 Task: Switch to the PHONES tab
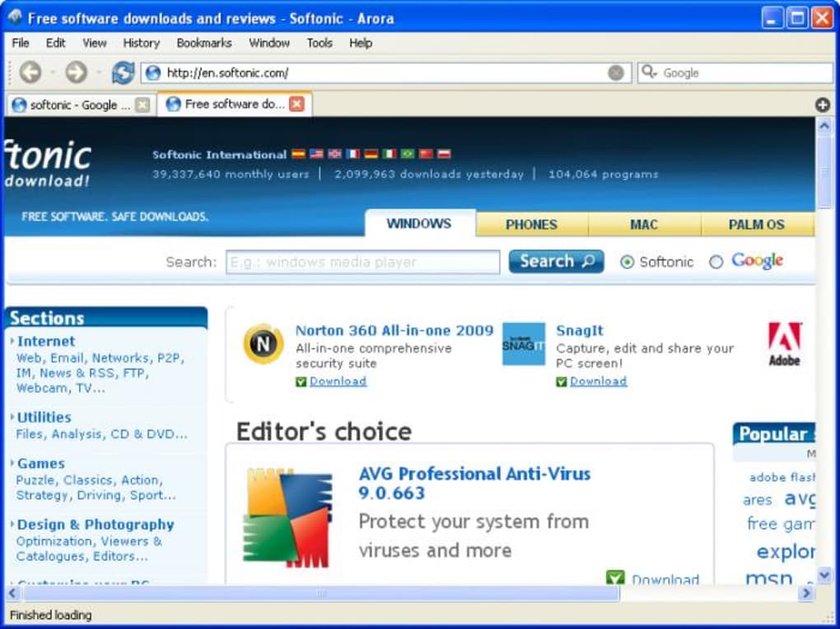click(531, 224)
